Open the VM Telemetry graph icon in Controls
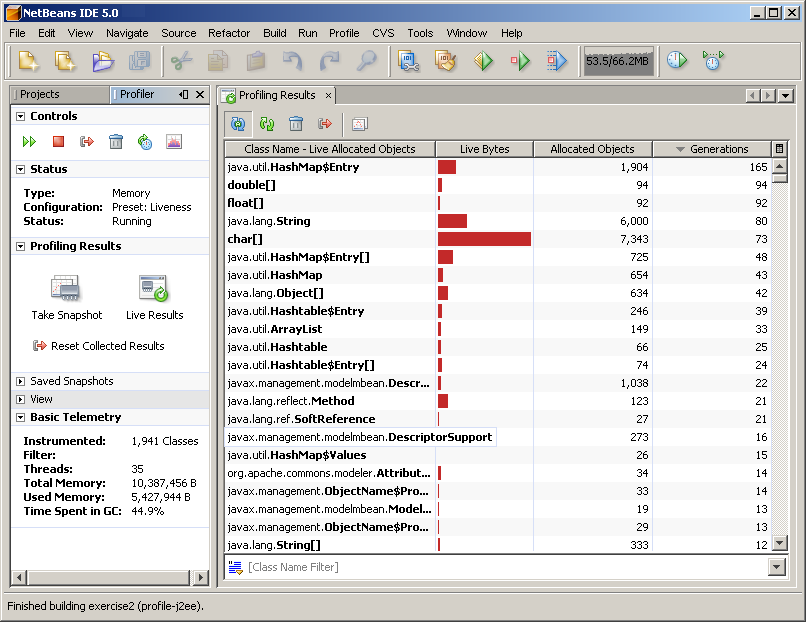Viewport: 806px width, 622px height. point(174,141)
